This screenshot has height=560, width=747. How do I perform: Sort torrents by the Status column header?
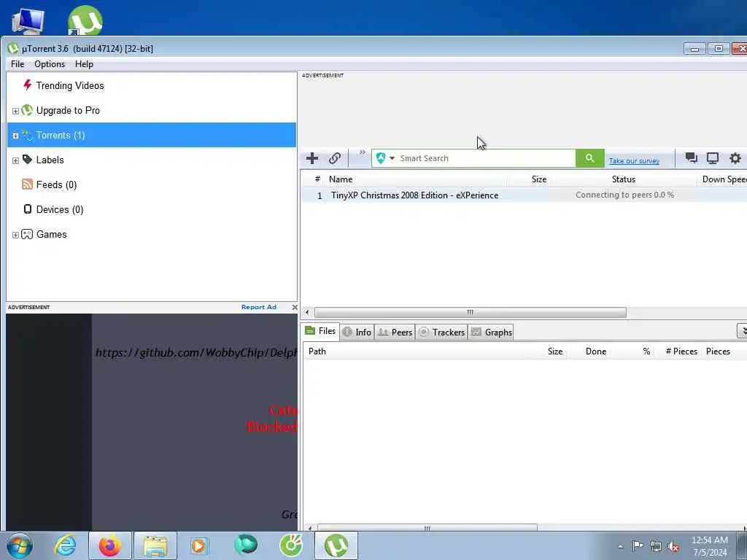pos(624,179)
